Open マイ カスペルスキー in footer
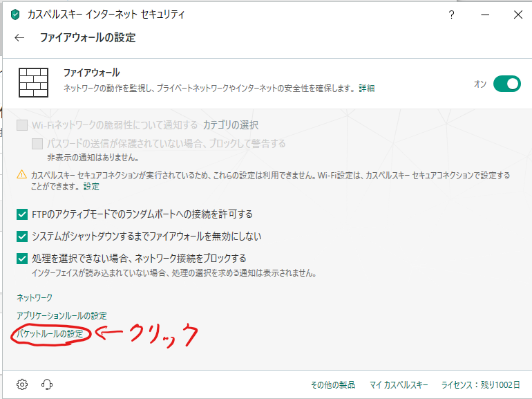 pyautogui.click(x=399, y=384)
